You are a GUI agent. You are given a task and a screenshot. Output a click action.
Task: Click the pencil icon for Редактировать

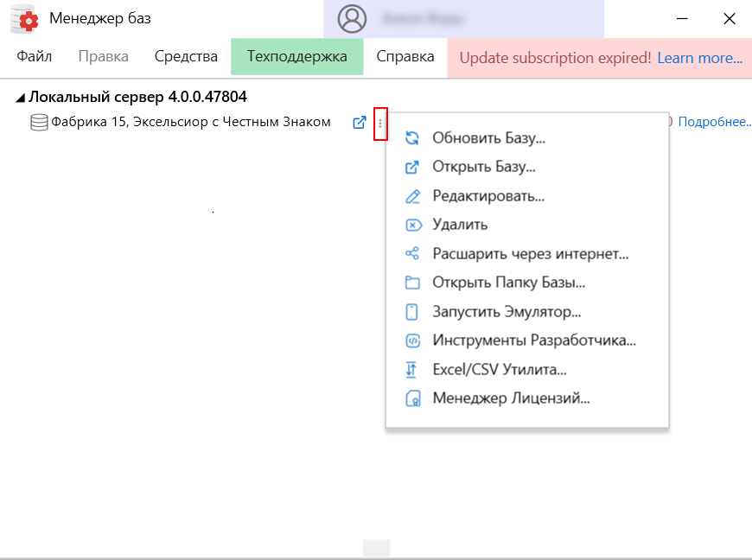point(413,196)
